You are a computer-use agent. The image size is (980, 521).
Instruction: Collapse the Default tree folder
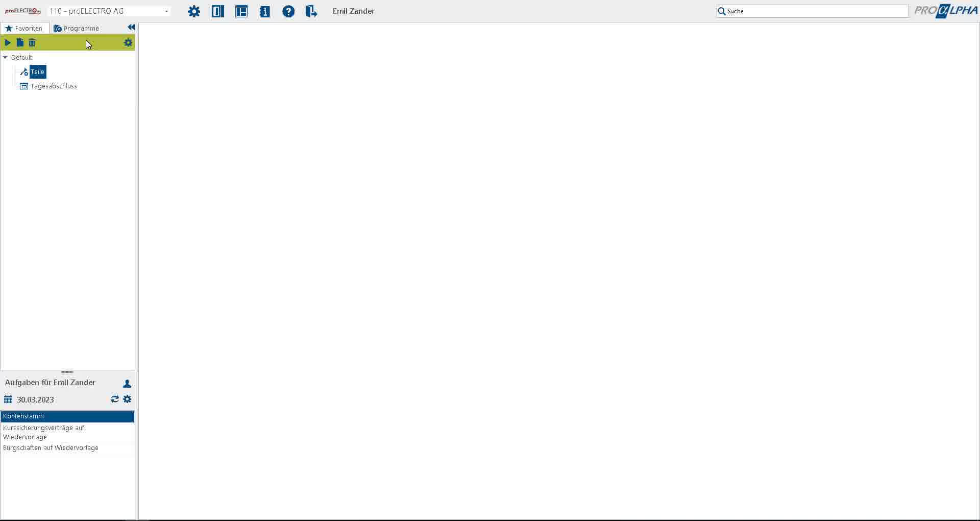pyautogui.click(x=6, y=58)
